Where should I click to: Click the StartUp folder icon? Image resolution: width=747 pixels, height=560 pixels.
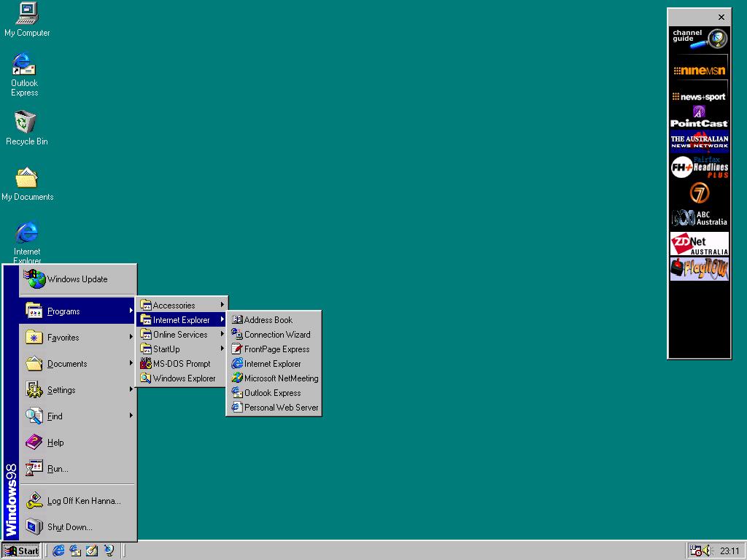click(x=146, y=349)
